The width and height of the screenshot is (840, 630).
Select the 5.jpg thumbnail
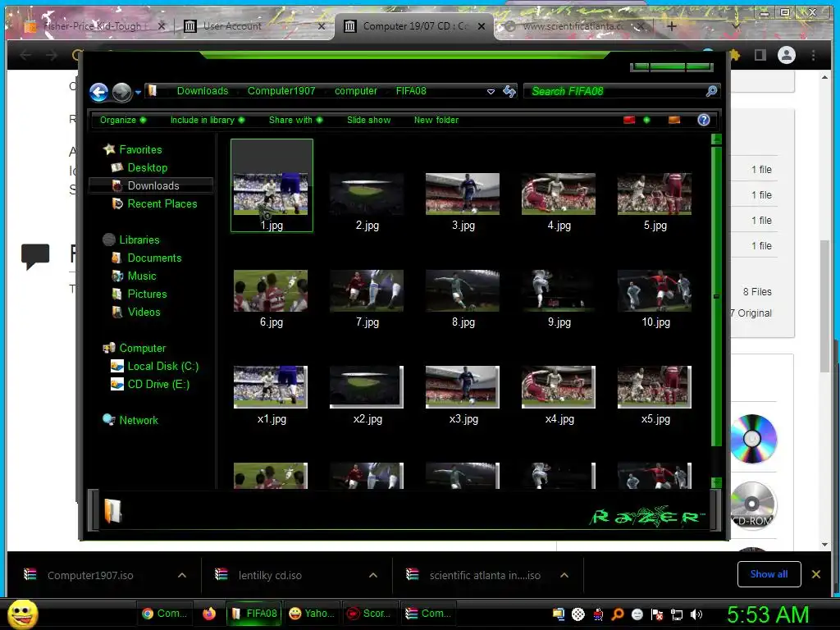(655, 194)
